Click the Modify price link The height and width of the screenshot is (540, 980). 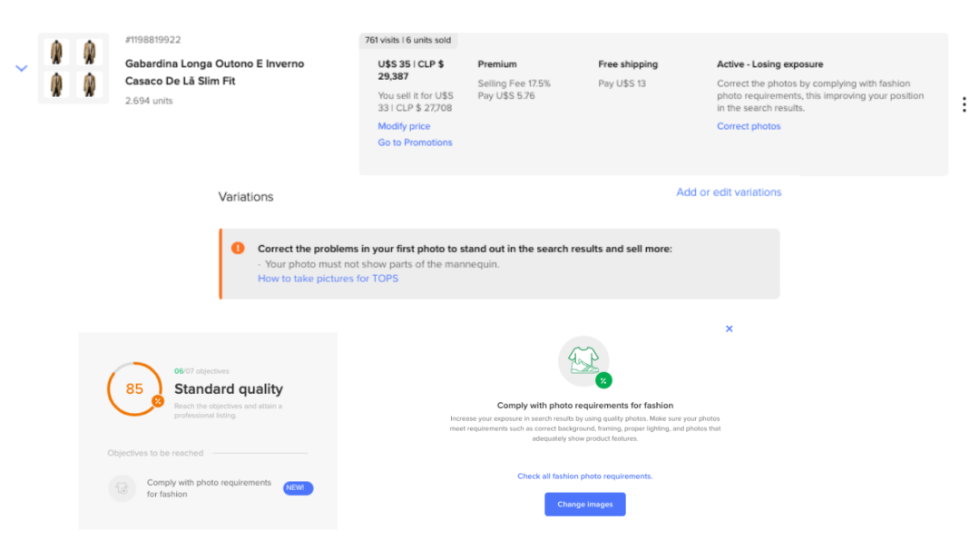coord(404,126)
